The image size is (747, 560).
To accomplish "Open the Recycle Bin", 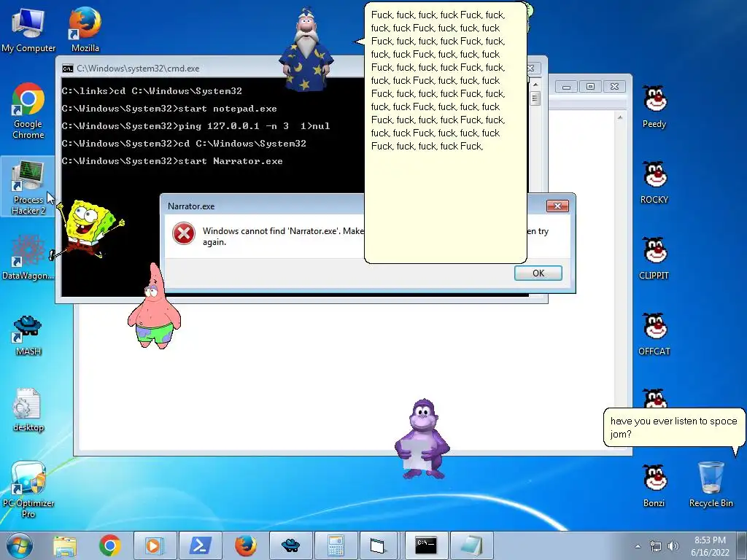I will pos(711,485).
